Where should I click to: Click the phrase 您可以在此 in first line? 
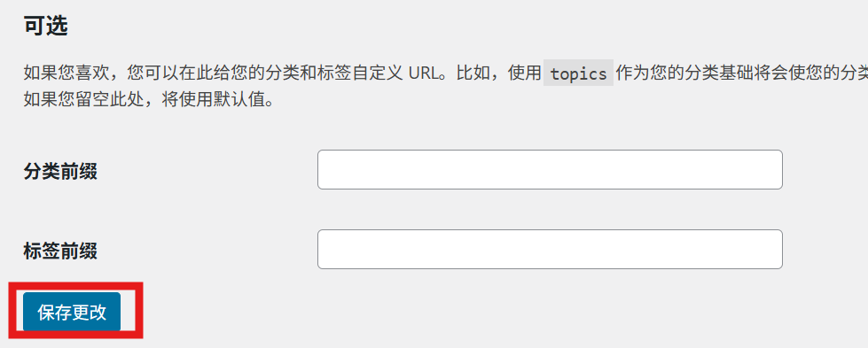[x=169, y=73]
